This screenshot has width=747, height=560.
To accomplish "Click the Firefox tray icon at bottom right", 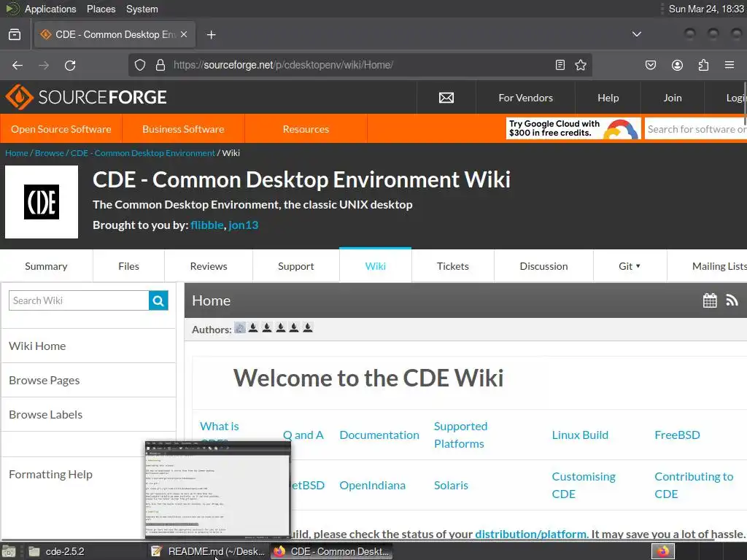I will click(663, 551).
